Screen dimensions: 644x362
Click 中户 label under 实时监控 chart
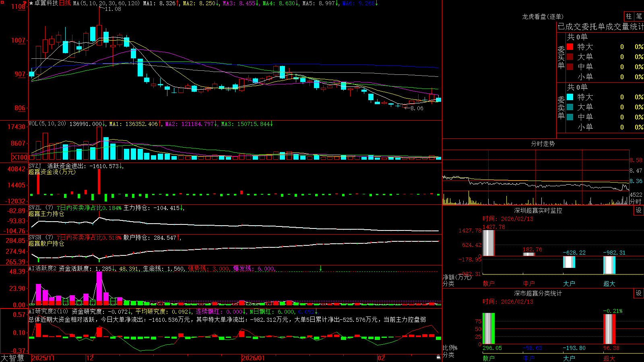(528, 284)
